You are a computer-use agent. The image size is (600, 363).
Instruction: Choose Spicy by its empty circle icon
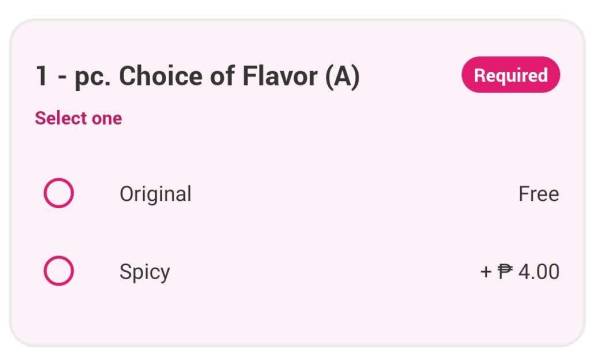click(x=59, y=271)
